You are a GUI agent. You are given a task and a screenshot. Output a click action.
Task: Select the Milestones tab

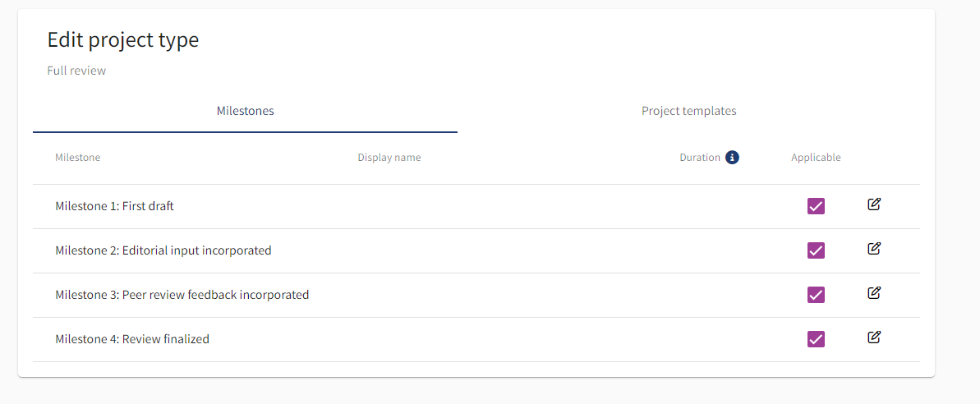click(x=245, y=111)
